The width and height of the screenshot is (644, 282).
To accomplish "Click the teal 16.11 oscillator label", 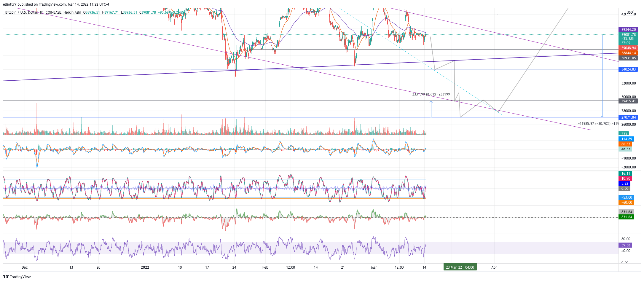I will click(x=625, y=173).
